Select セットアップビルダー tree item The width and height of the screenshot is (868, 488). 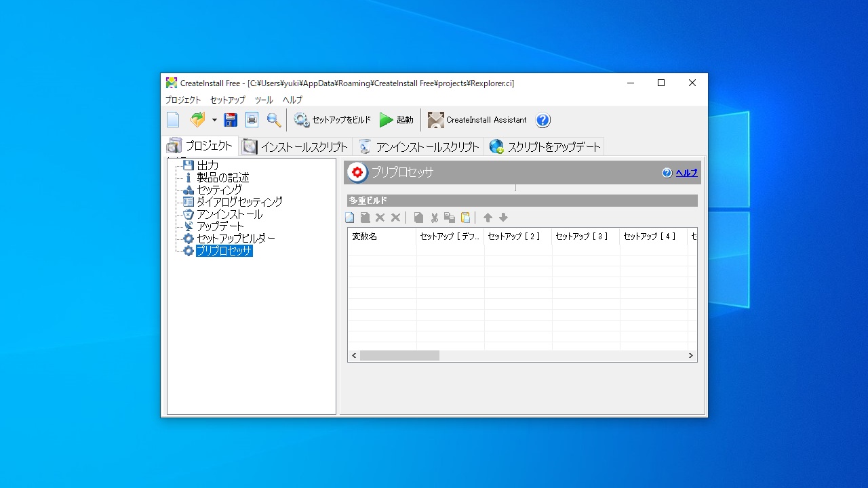pos(236,239)
